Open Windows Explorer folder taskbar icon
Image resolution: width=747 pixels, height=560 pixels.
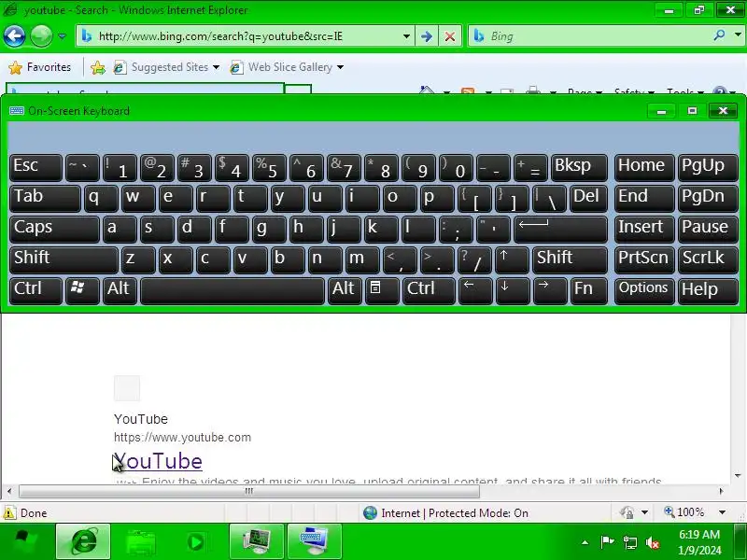point(141,541)
